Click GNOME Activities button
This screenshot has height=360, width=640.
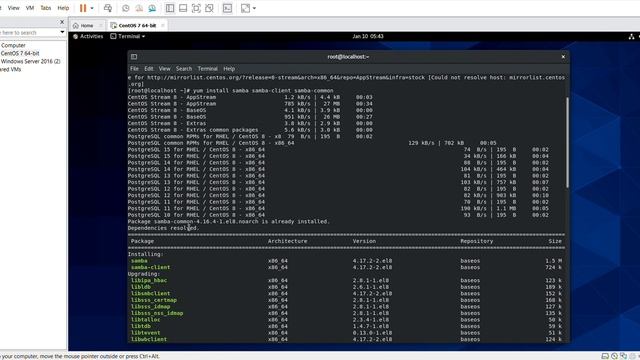click(x=88, y=36)
